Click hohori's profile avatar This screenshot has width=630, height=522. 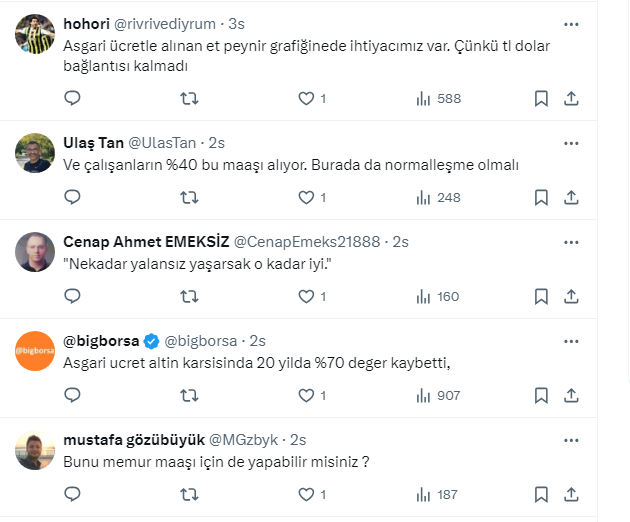pyautogui.click(x=35, y=35)
